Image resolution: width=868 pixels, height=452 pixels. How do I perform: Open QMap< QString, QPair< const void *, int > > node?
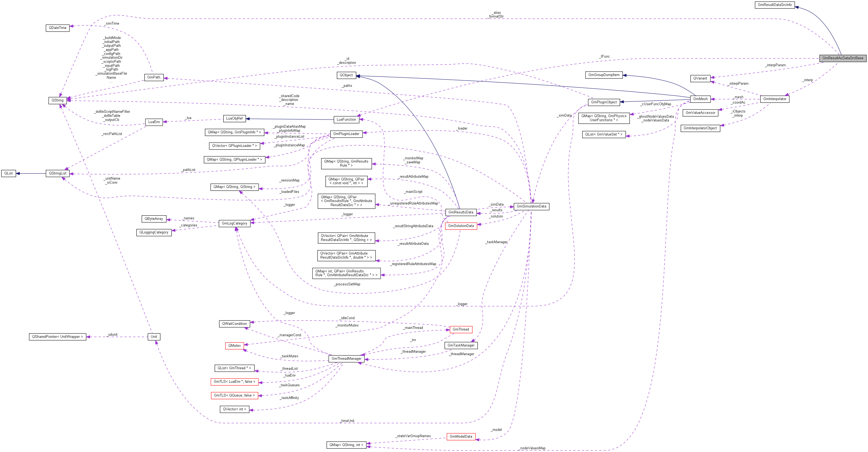pyautogui.click(x=346, y=181)
